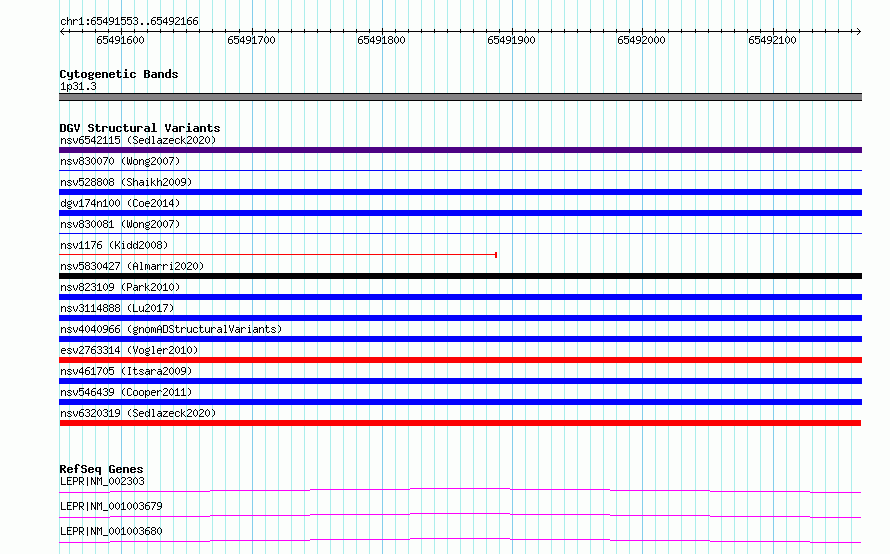Click ruler position 65492100

click(x=772, y=40)
